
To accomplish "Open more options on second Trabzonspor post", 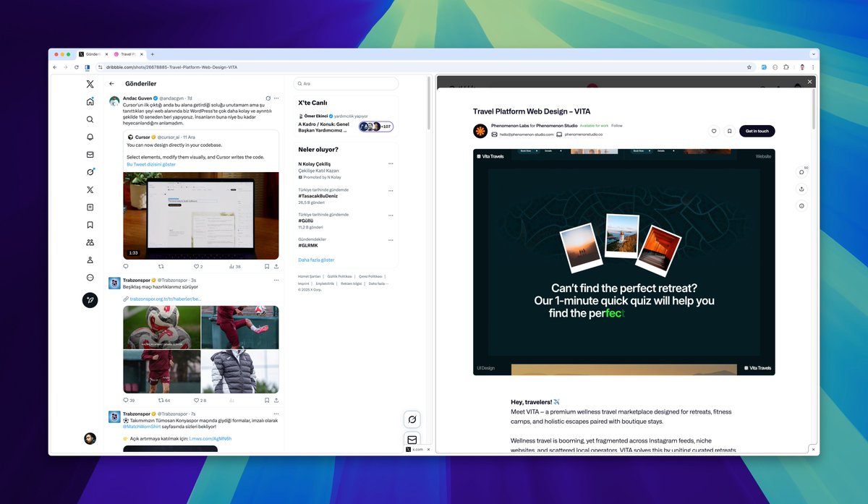I will click(x=276, y=414).
